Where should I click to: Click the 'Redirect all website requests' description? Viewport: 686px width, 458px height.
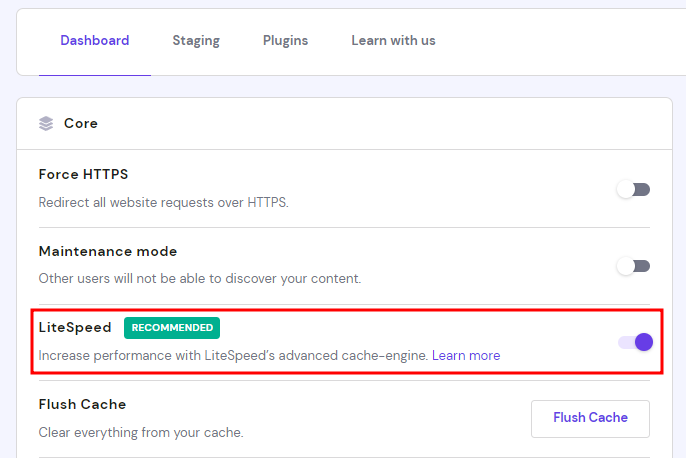[164, 202]
